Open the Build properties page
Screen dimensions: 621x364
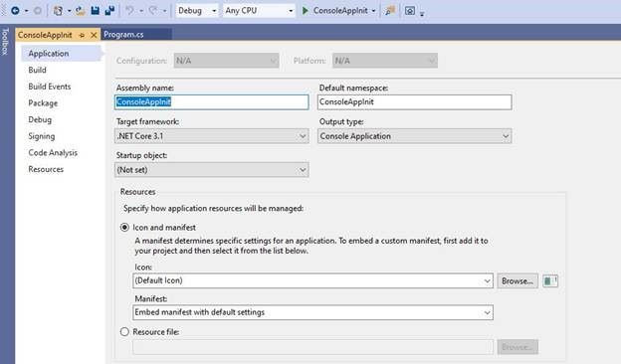[x=37, y=70]
